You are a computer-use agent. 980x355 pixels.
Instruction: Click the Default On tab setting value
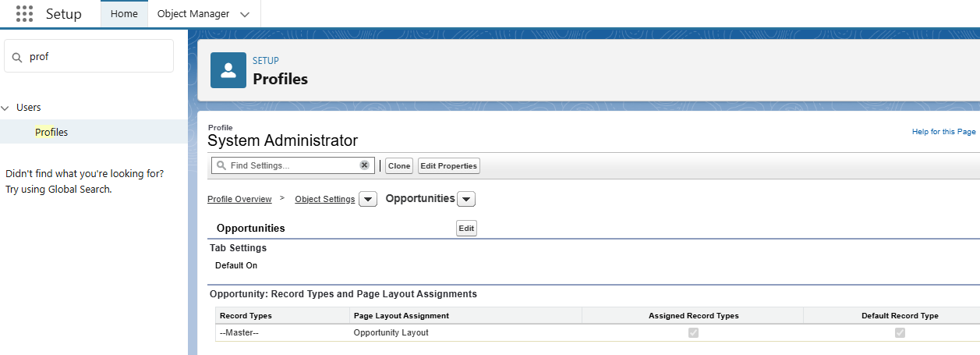click(236, 265)
